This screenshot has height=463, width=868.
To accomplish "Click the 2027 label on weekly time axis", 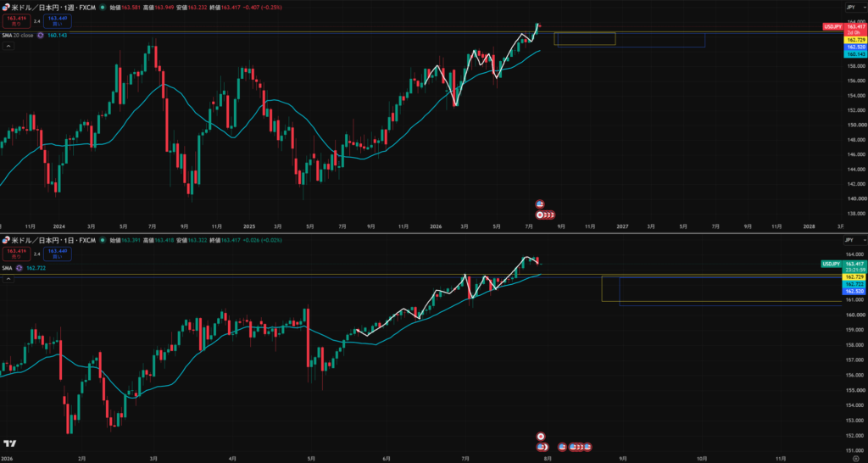I will click(621, 226).
